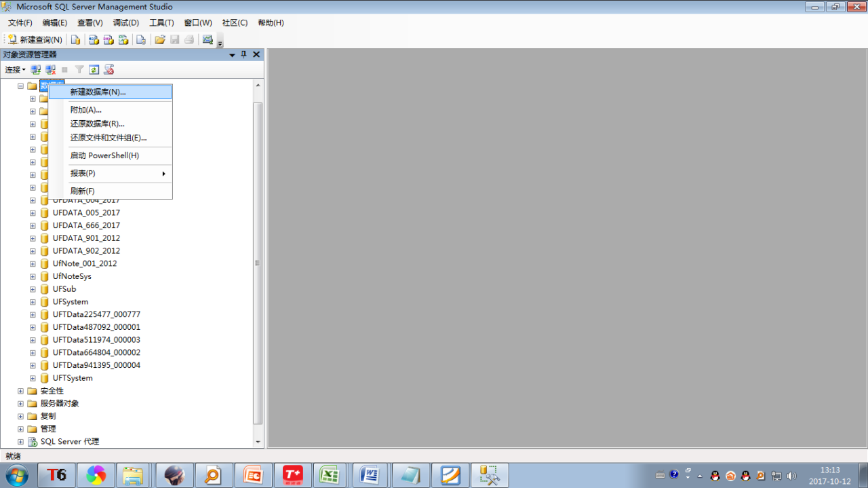This screenshot has width=868, height=488.
Task: Select UFTData664804_000002 database
Action: click(96, 353)
